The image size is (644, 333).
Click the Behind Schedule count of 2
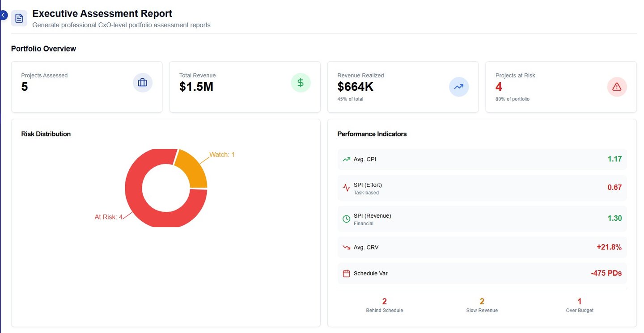click(385, 302)
